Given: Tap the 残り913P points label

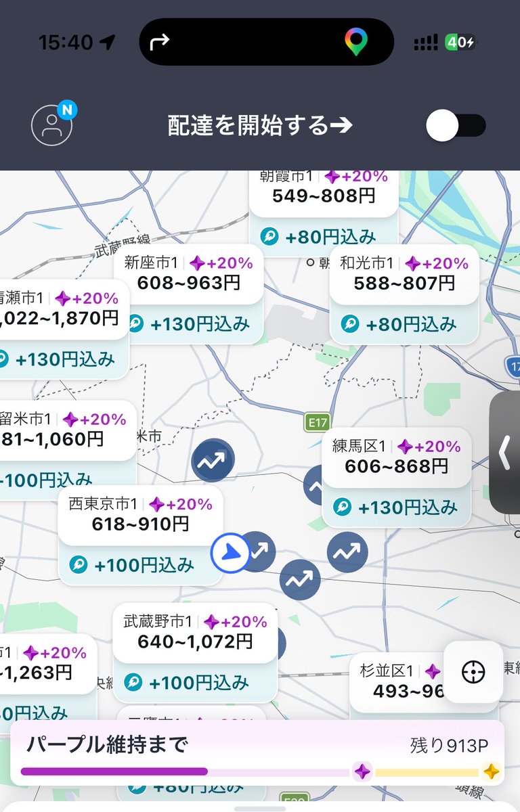Looking at the screenshot, I should (x=449, y=746).
